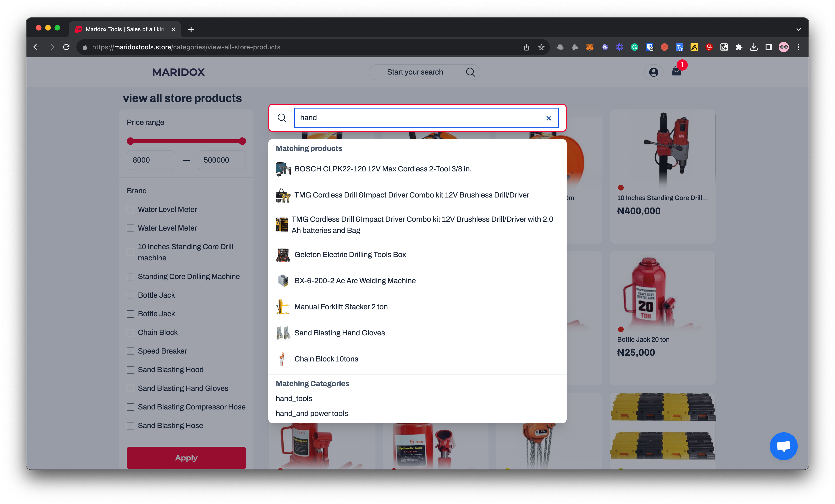Screen dimensions: 835x504
Task: Select Chain Block 10tons search result
Action: click(417, 359)
